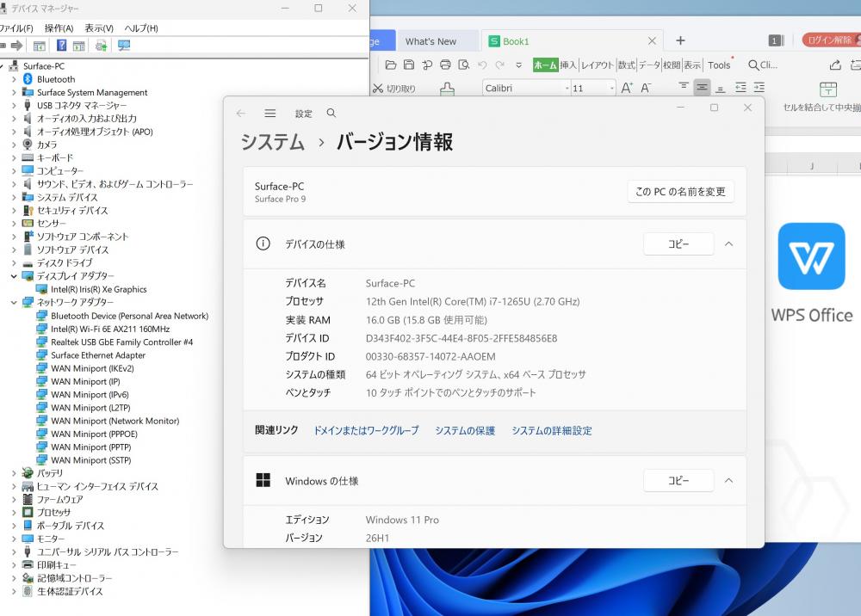Click この PC の名前を変更 button
This screenshot has height=616, width=861.
pyautogui.click(x=680, y=192)
